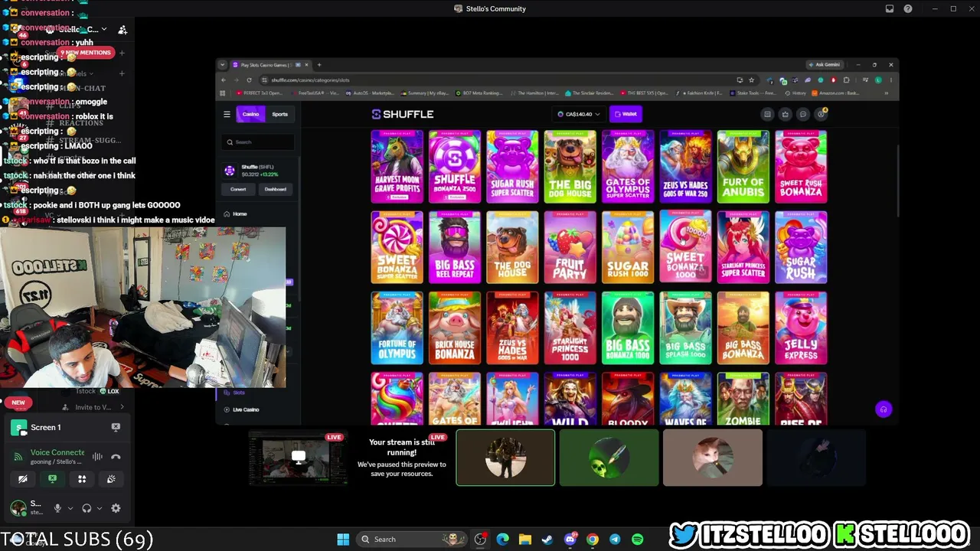
Task: Open the Shuffle leaderboard icon button
Action: (767, 114)
